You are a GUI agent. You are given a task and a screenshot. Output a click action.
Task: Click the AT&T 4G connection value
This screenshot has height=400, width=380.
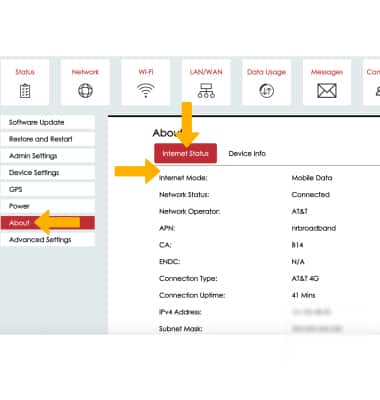coord(305,278)
